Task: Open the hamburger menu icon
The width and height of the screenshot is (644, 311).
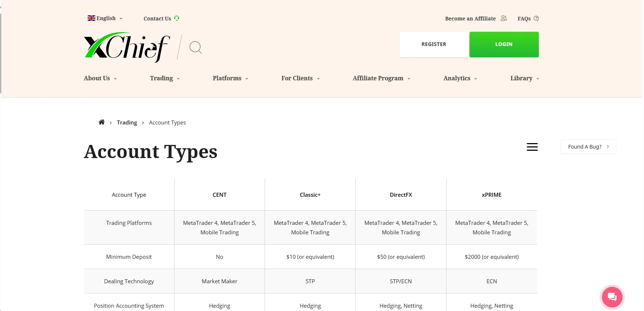Action: (x=532, y=147)
